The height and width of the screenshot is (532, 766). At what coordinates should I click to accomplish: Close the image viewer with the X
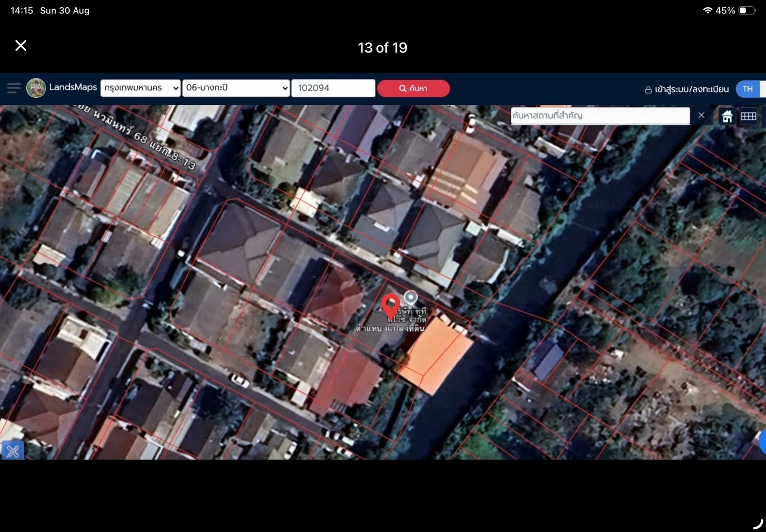(x=21, y=45)
